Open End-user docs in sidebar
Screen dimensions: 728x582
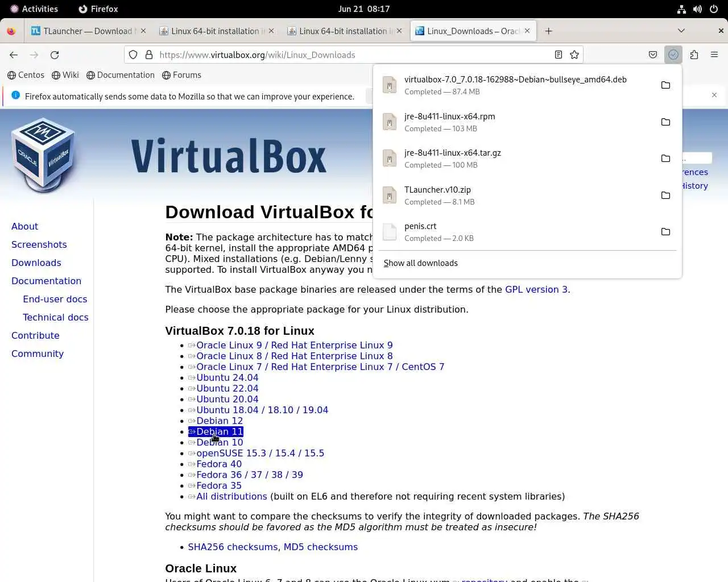click(55, 299)
